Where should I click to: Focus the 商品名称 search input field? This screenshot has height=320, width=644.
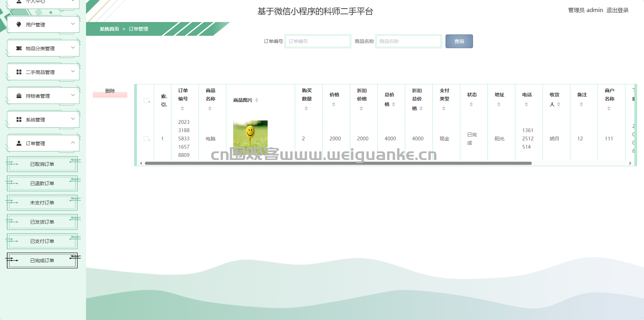tap(409, 41)
